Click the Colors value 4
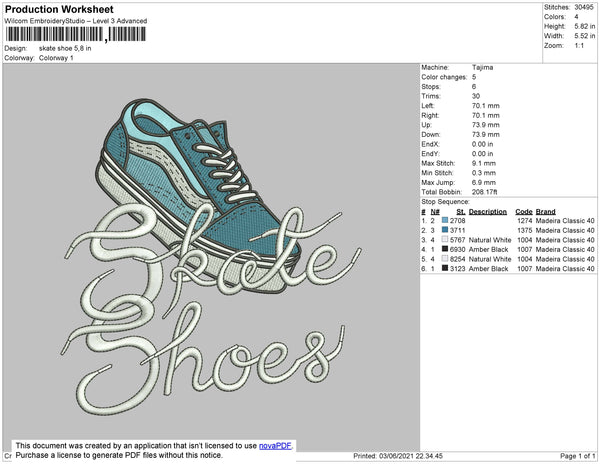The height and width of the screenshot is (464, 600). pos(576,17)
